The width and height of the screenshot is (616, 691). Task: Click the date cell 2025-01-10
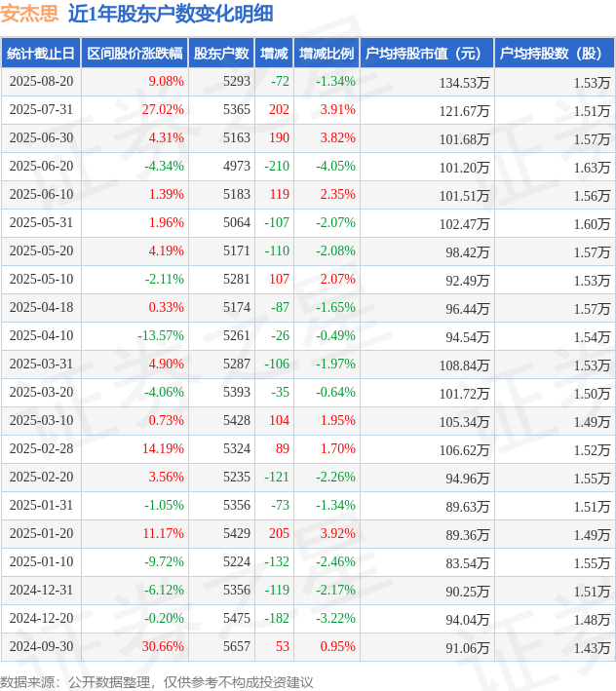(x=41, y=561)
